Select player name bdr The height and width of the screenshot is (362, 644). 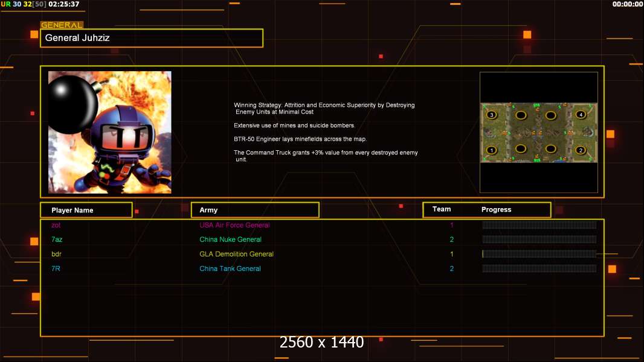tap(56, 254)
